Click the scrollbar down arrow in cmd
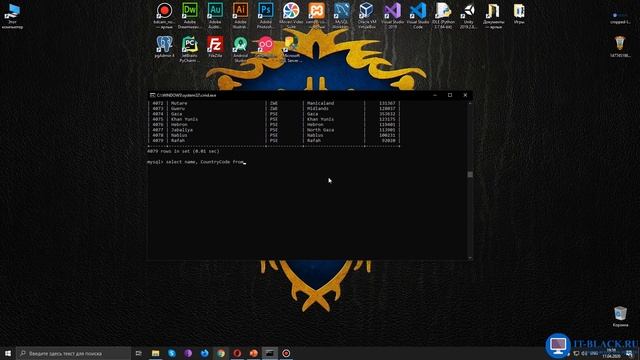Screen dimensions: 640x360 470,258
